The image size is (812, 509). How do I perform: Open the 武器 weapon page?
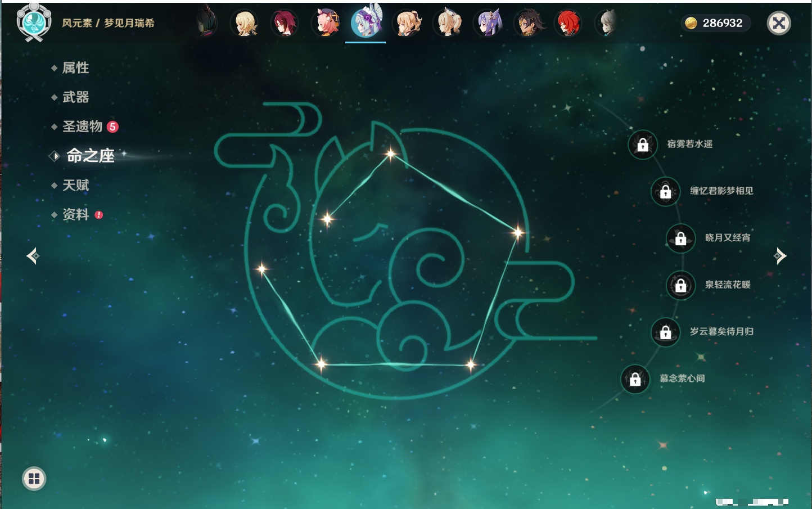coord(75,97)
